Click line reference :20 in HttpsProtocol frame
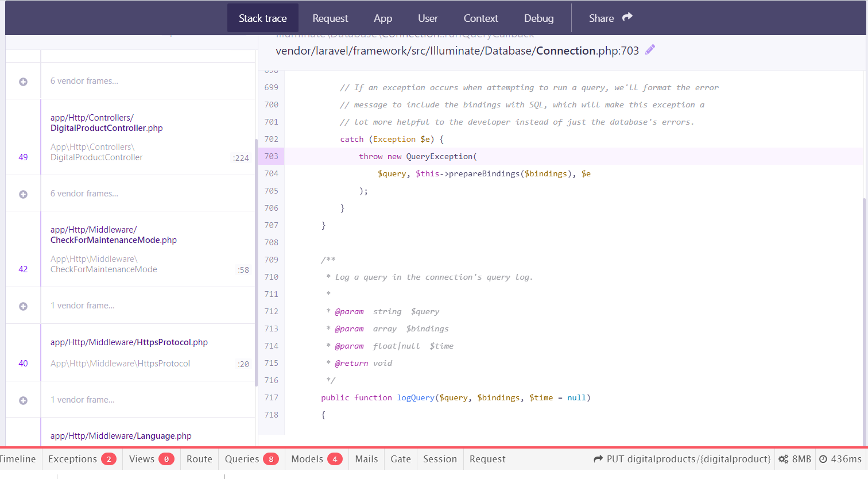This screenshot has width=868, height=479. [243, 364]
